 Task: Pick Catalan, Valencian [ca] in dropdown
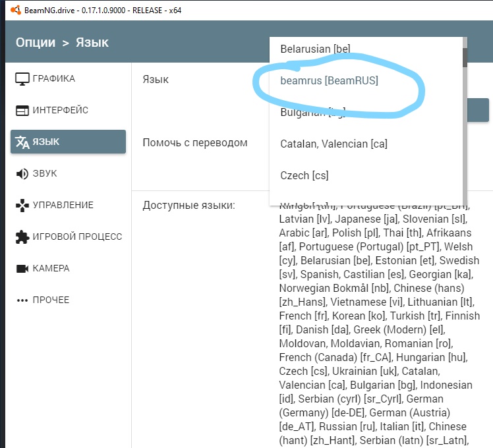click(366, 144)
